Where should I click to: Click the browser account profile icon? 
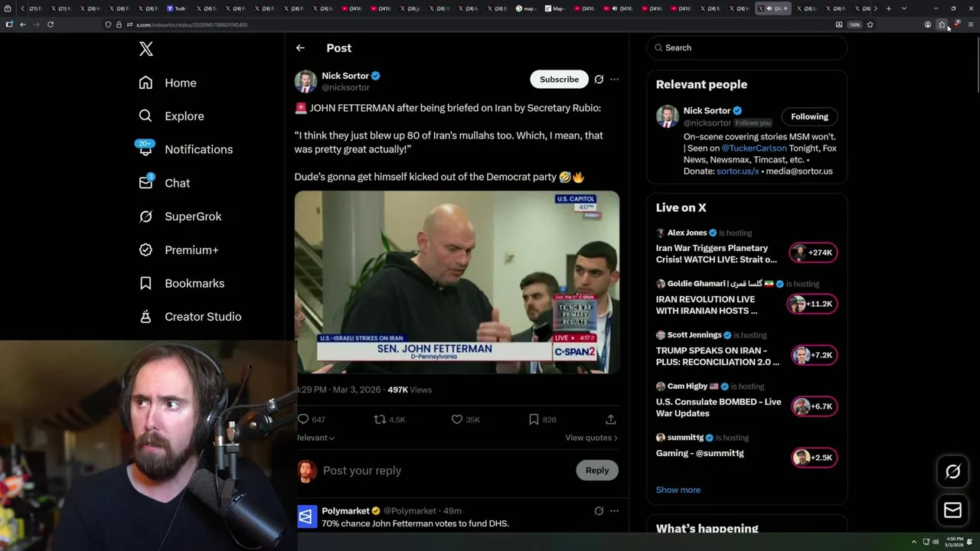click(927, 24)
